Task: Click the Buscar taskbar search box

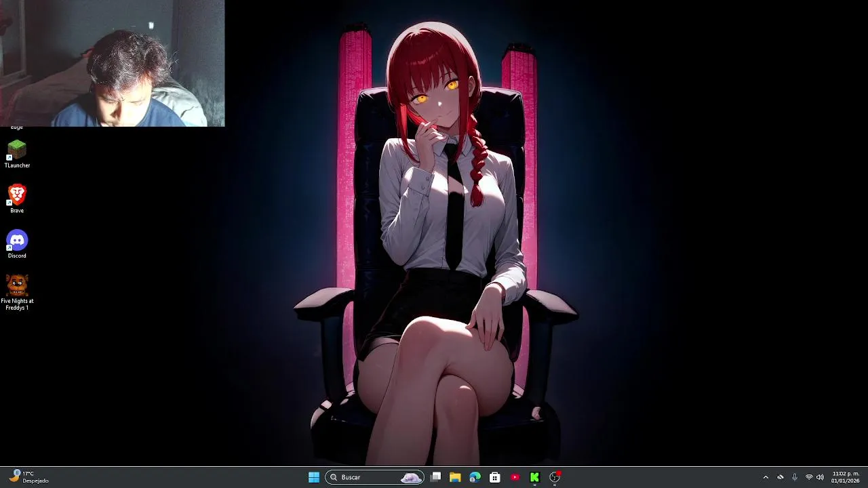Action: 375,477
